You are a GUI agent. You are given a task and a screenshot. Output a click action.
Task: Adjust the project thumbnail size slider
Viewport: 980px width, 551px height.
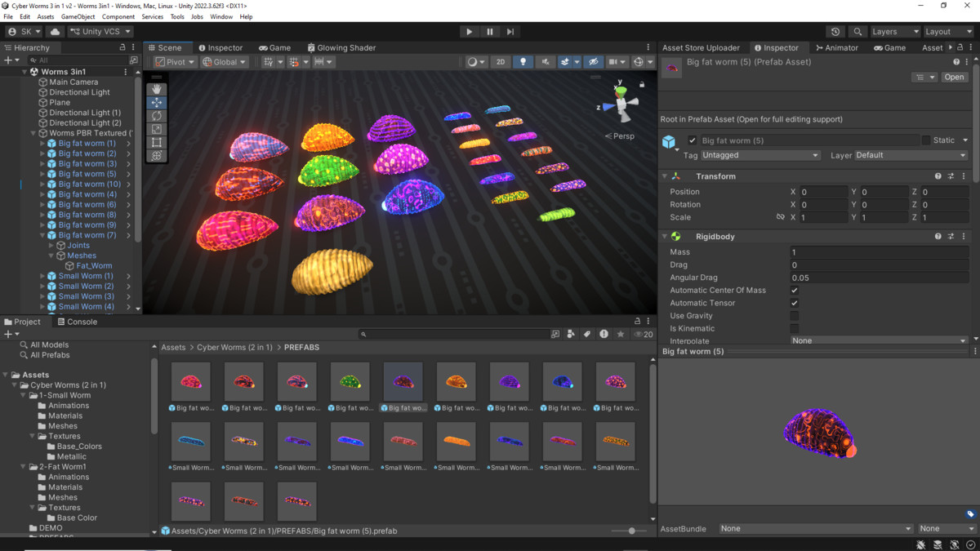(631, 531)
